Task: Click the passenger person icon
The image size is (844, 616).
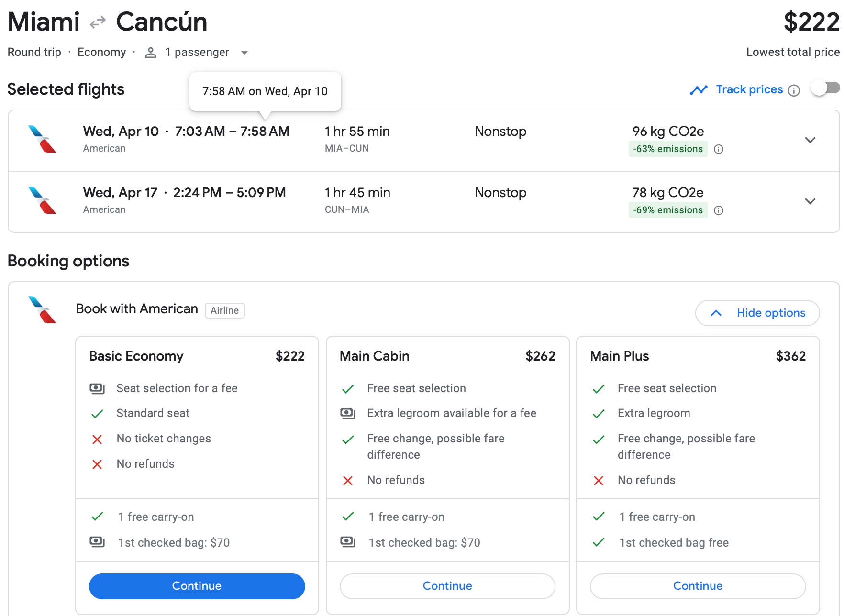Action: click(151, 53)
